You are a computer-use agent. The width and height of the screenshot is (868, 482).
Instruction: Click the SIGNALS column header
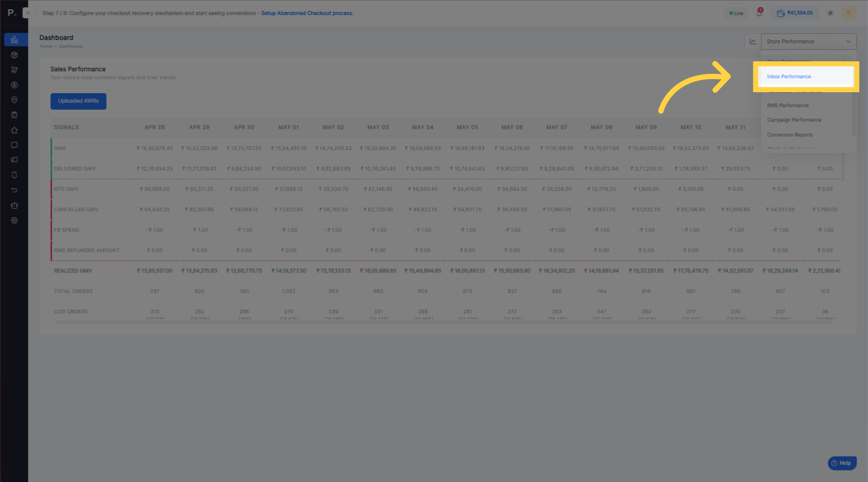pos(66,128)
